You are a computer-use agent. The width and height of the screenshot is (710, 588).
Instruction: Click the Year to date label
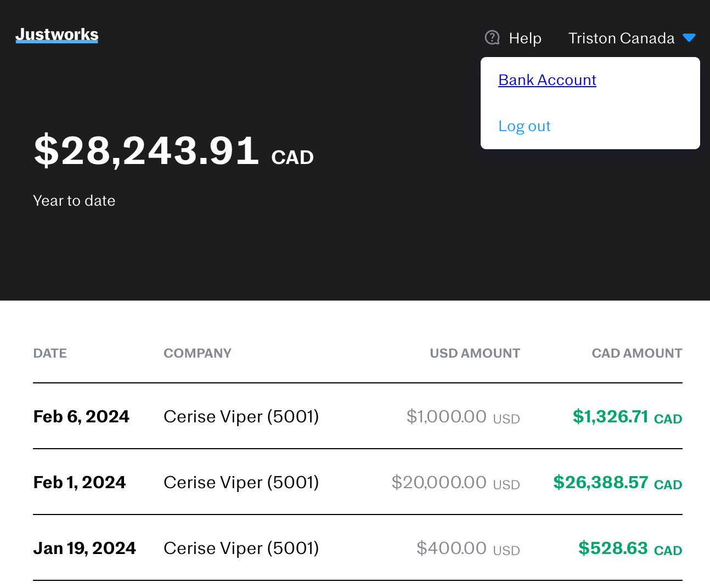[x=74, y=201]
